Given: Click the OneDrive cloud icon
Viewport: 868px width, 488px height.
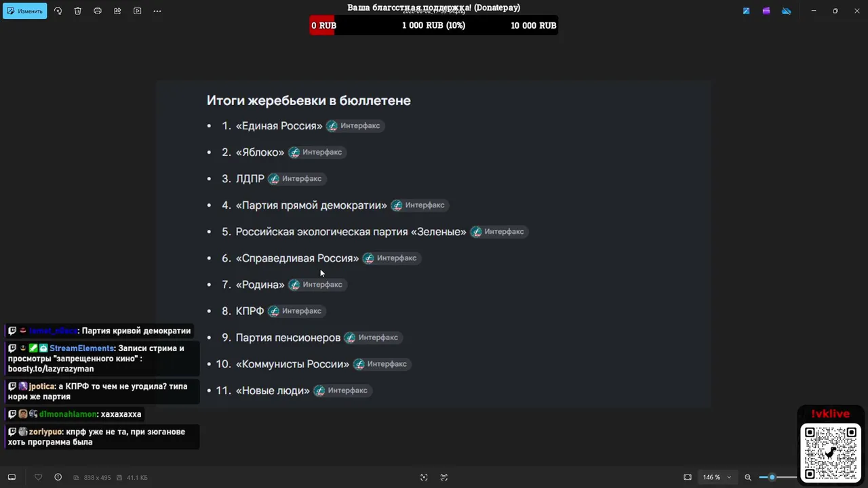Looking at the screenshot, I should click(x=787, y=11).
